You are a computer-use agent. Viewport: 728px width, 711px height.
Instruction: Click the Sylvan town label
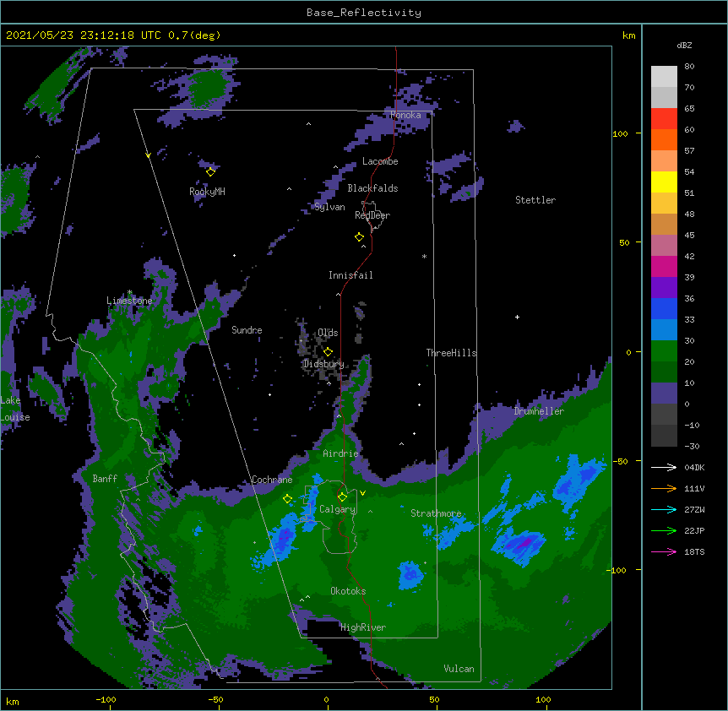tap(329, 207)
